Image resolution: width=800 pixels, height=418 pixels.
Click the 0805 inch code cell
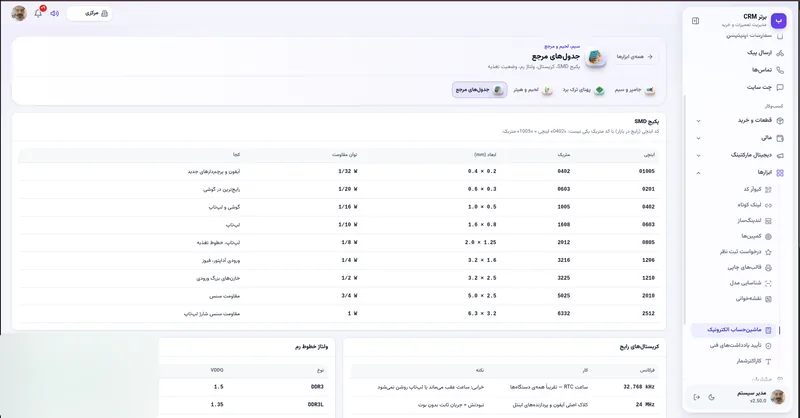pyautogui.click(x=648, y=242)
